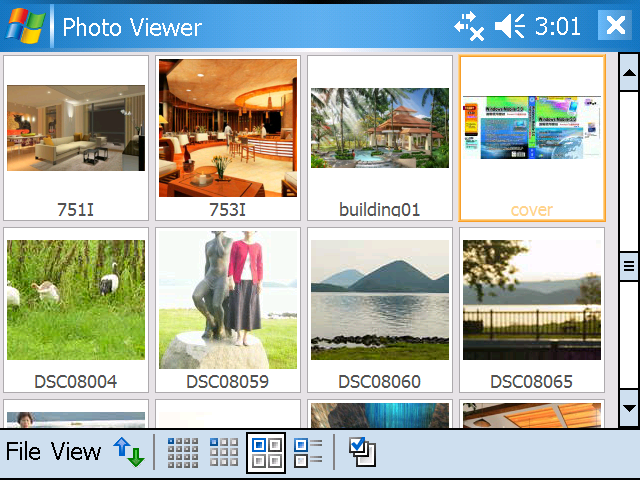The image size is (640, 480).
Task: Open the 753I restaurant thumbnail
Action: click(x=228, y=128)
